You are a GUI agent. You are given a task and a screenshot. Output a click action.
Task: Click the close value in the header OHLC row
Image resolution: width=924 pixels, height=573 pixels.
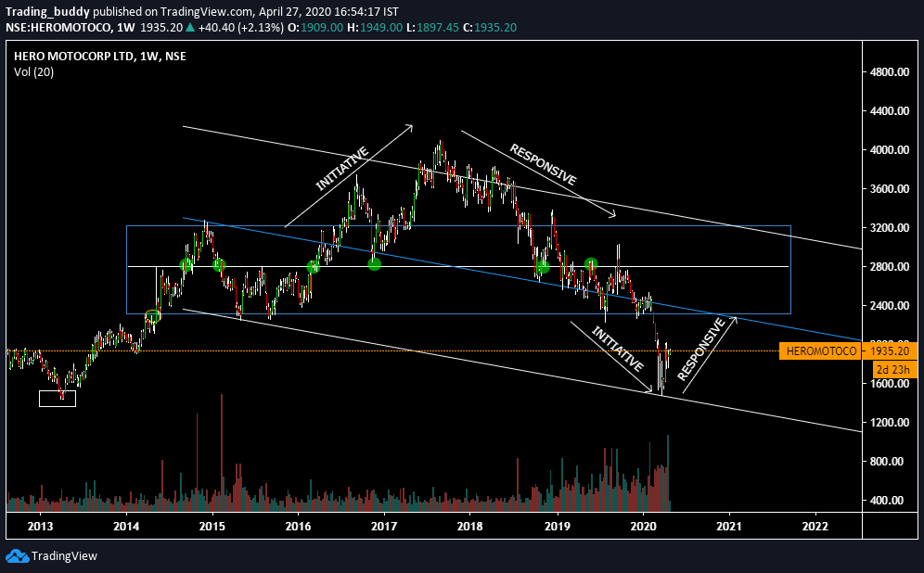[495, 27]
